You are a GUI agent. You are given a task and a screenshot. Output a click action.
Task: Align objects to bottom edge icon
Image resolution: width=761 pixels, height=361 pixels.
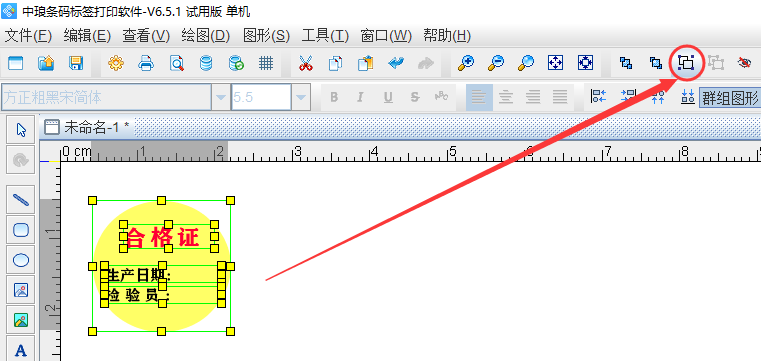[x=687, y=97]
